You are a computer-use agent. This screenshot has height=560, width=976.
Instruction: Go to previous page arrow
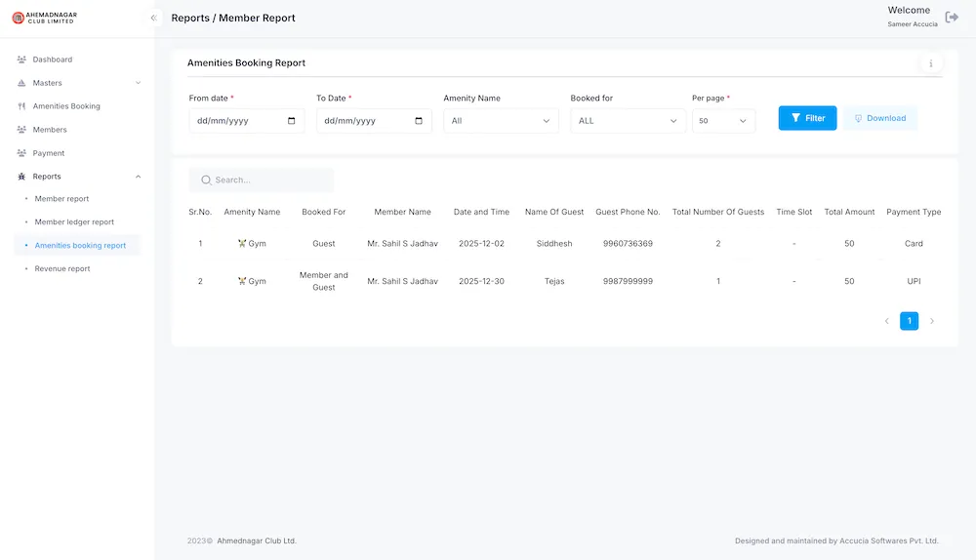point(886,321)
